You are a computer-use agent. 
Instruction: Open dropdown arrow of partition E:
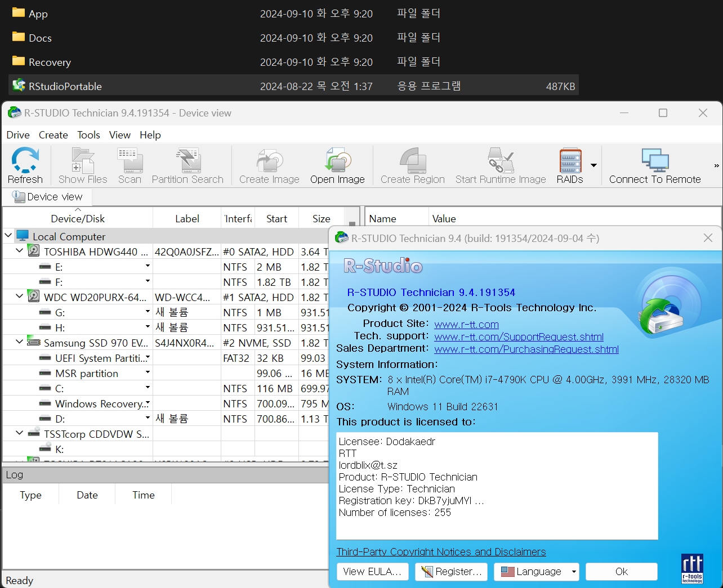point(148,266)
